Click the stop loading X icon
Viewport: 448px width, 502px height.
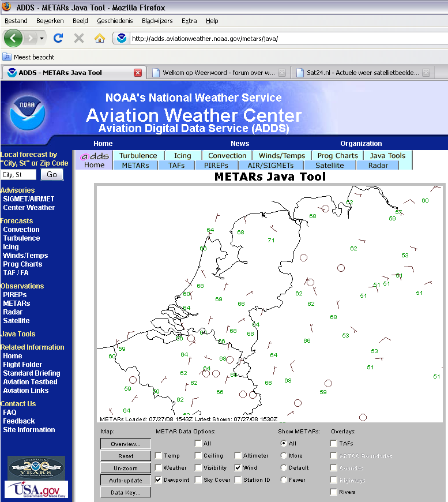pos(79,39)
